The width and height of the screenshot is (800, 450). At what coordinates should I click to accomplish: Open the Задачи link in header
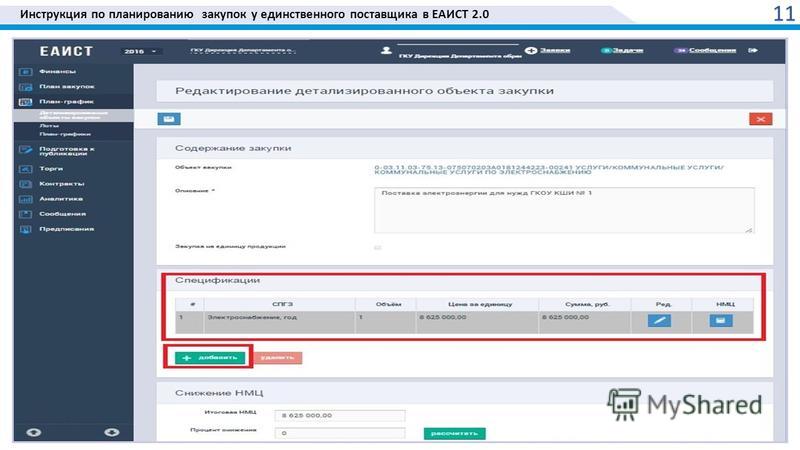[x=628, y=50]
